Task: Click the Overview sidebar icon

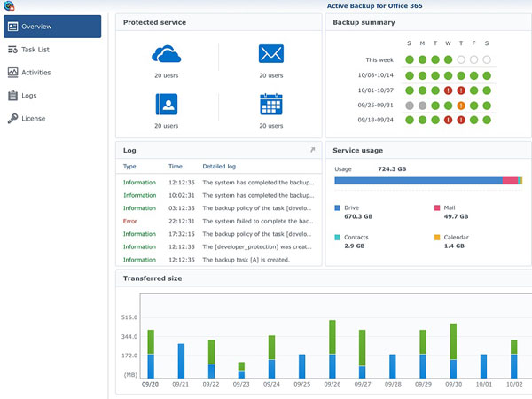Action: pos(12,27)
